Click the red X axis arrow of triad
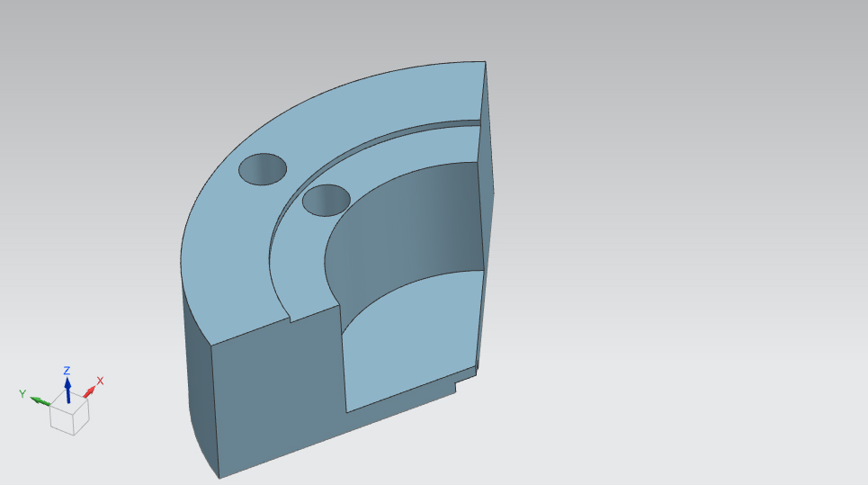The height and width of the screenshot is (485, 868). pyautogui.click(x=90, y=391)
